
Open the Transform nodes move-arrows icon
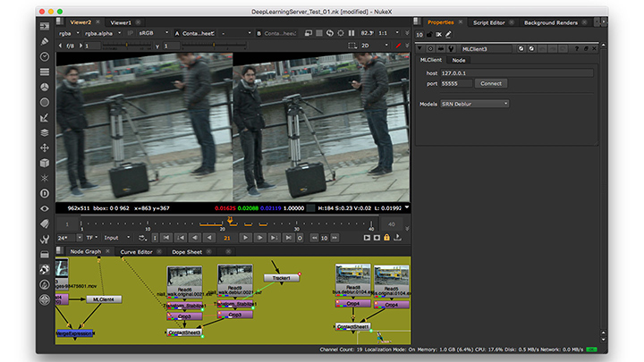[45, 147]
